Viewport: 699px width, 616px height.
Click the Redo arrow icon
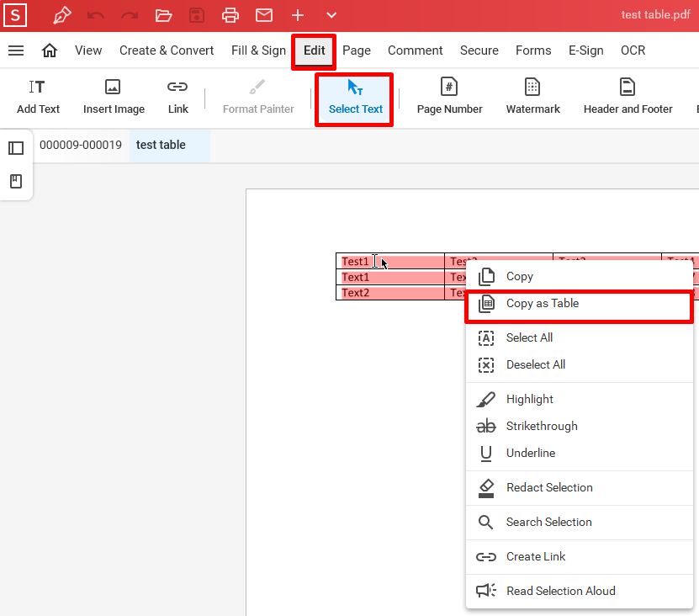(x=130, y=16)
